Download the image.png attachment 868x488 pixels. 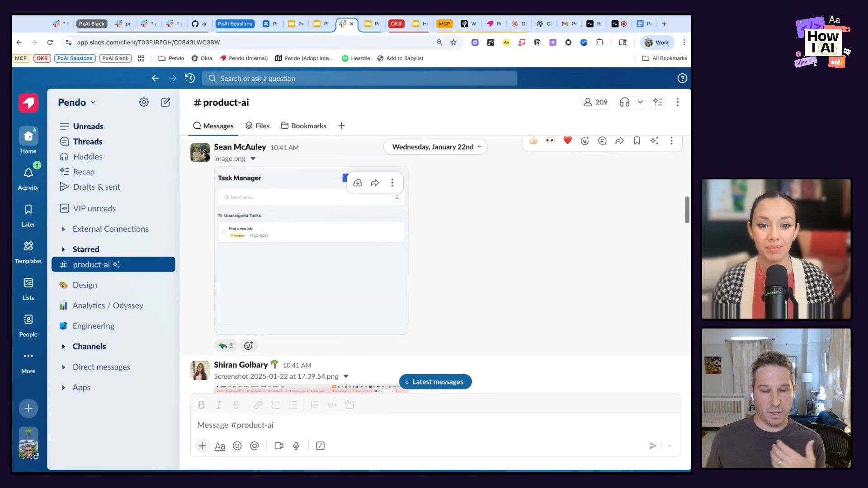(358, 183)
